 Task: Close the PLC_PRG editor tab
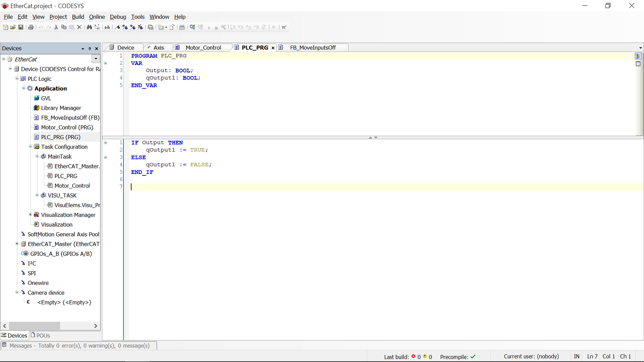coord(273,47)
